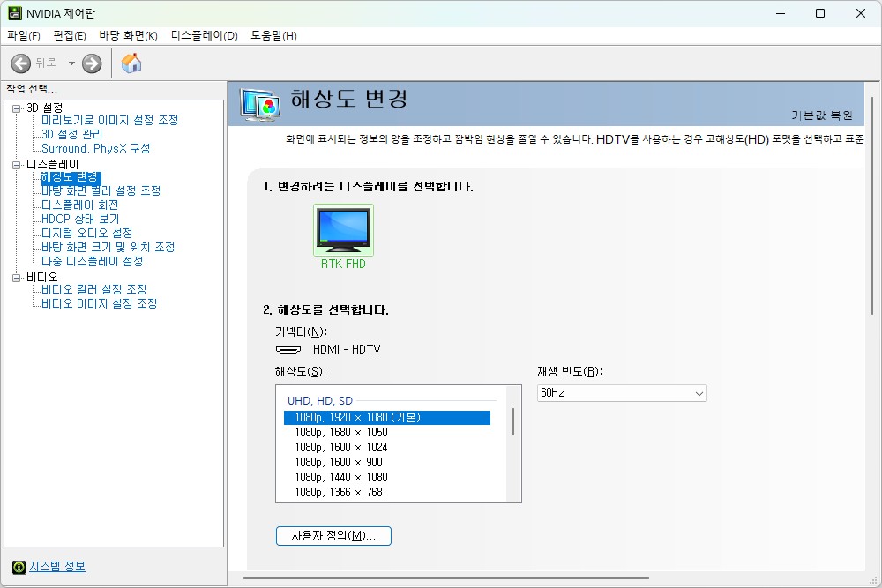Collapse the 3D 설정 tree node
Screen dimensions: 882x588
coord(17,108)
